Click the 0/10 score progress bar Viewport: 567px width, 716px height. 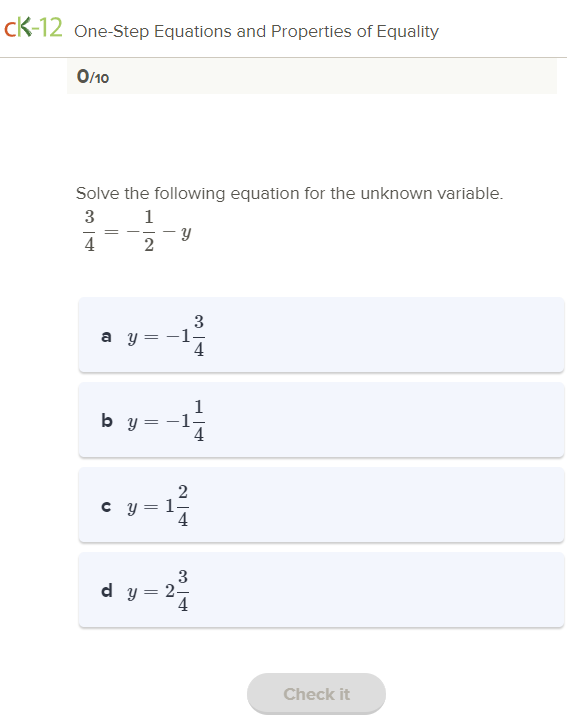point(312,76)
